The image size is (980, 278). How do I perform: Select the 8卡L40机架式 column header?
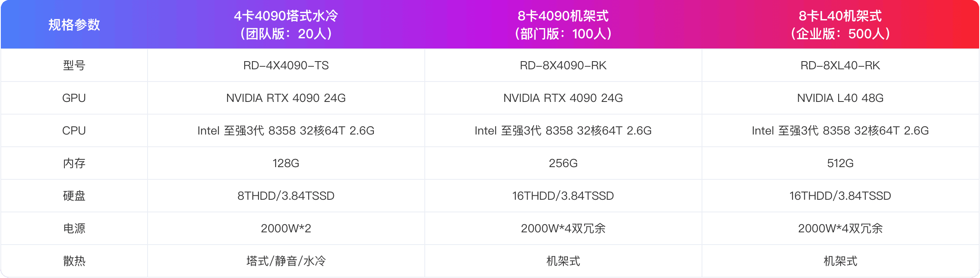[840, 24]
